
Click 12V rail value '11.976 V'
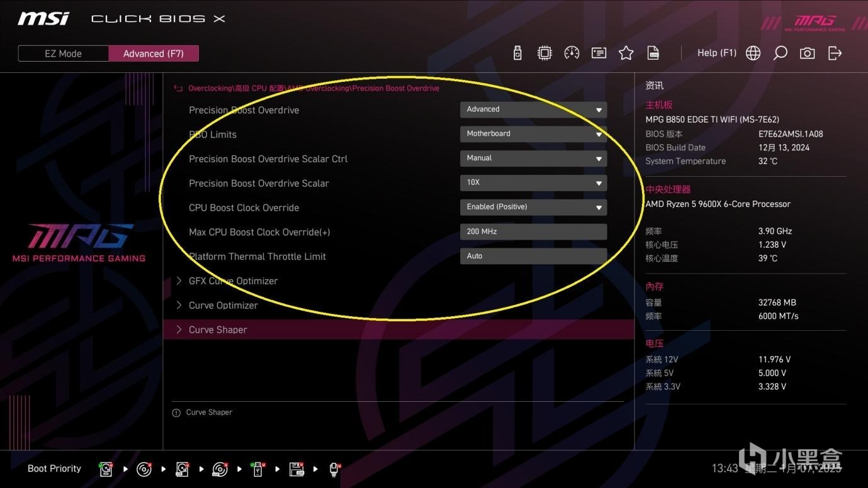[775, 360]
